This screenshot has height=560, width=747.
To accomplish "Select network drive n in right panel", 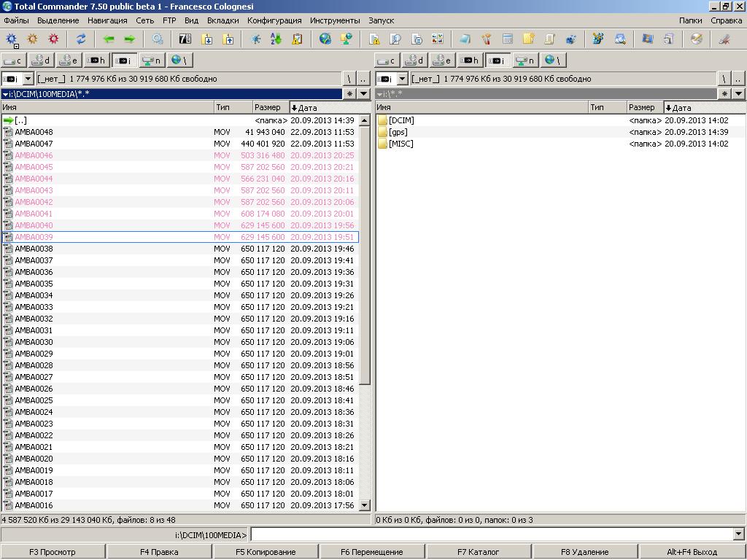I will [x=524, y=61].
